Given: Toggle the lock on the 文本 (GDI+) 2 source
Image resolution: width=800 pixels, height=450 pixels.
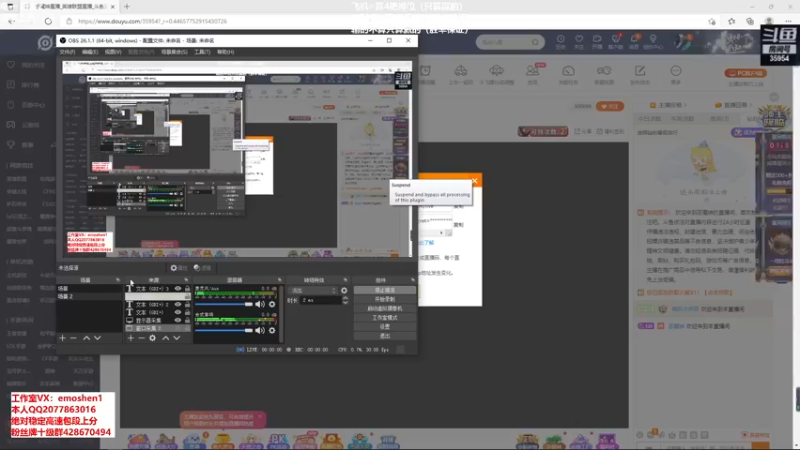Looking at the screenshot, I should (x=187, y=305).
